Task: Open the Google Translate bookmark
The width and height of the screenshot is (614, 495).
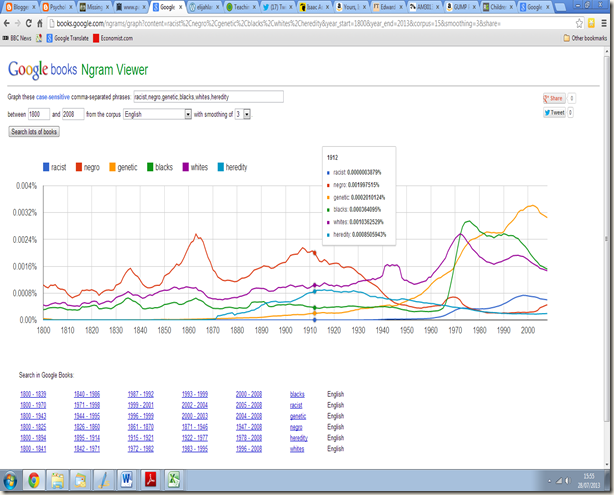Action: tap(68, 38)
